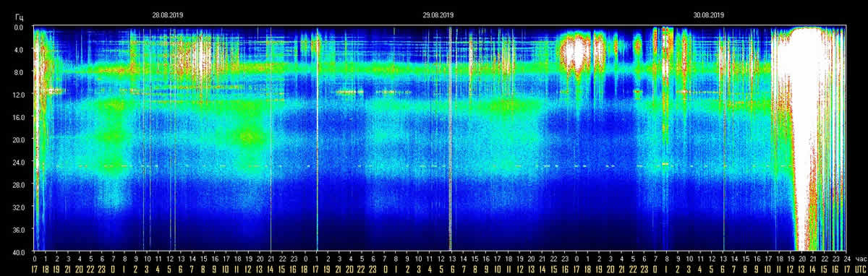Click the 4.0 frequency axis label
The width and height of the screenshot is (868, 276).
coord(19,50)
